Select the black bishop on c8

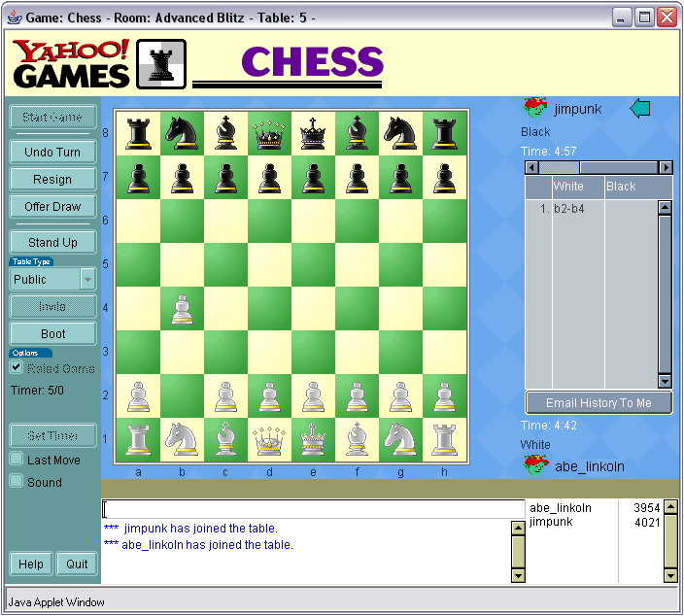tap(225, 133)
